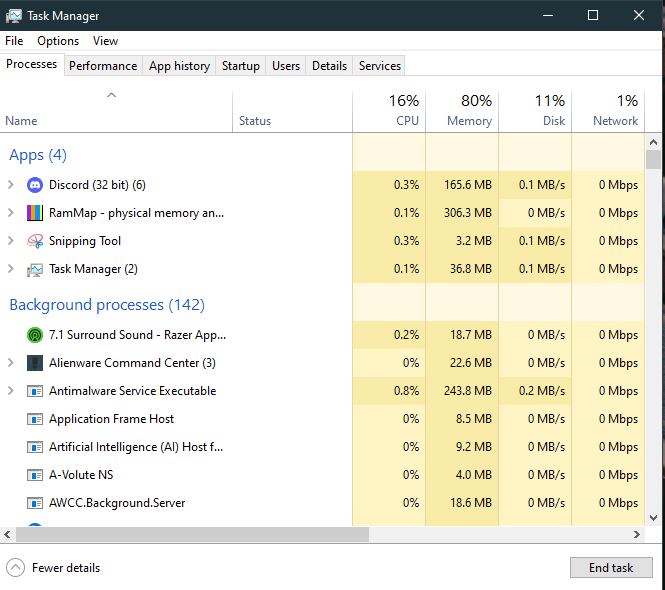Screen dimensions: 665x590
Task: Click the vertical scrollbar thumb
Action: (x=654, y=159)
